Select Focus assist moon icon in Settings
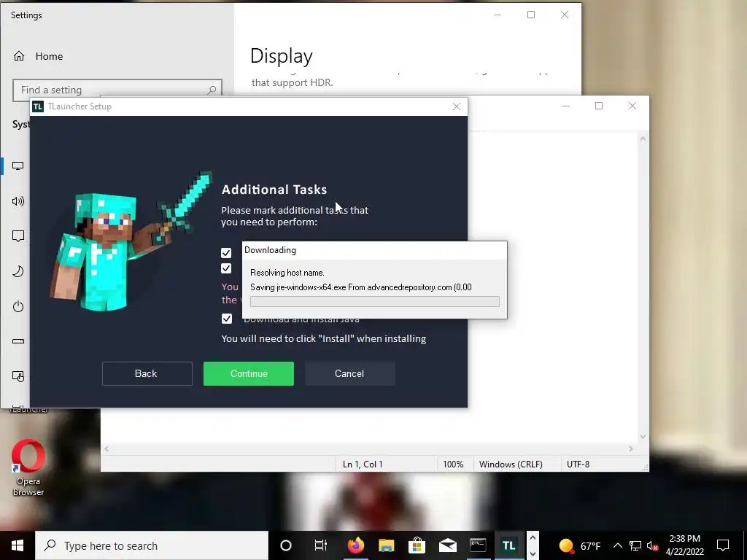Image resolution: width=747 pixels, height=560 pixels. 18,271
